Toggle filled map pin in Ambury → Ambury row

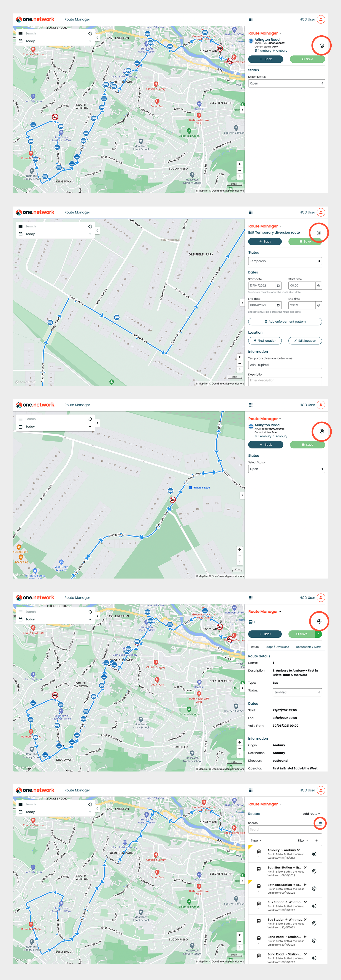coord(314,854)
